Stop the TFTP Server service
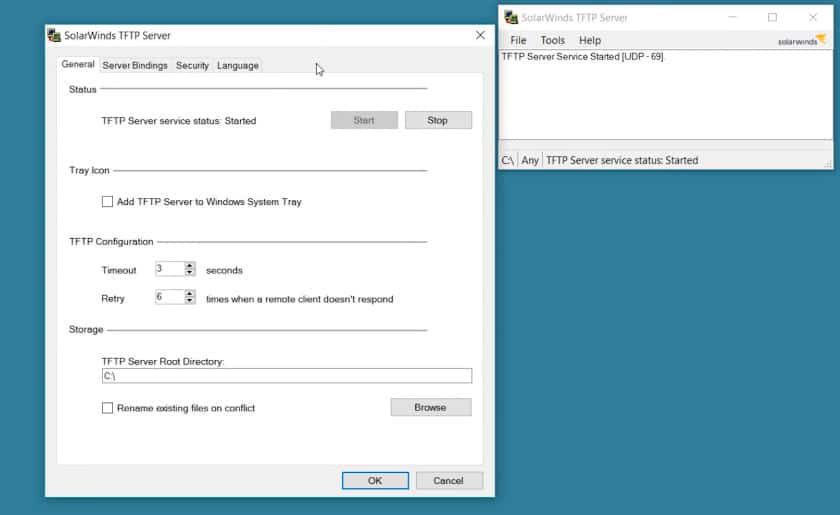This screenshot has width=840, height=515. [438, 120]
